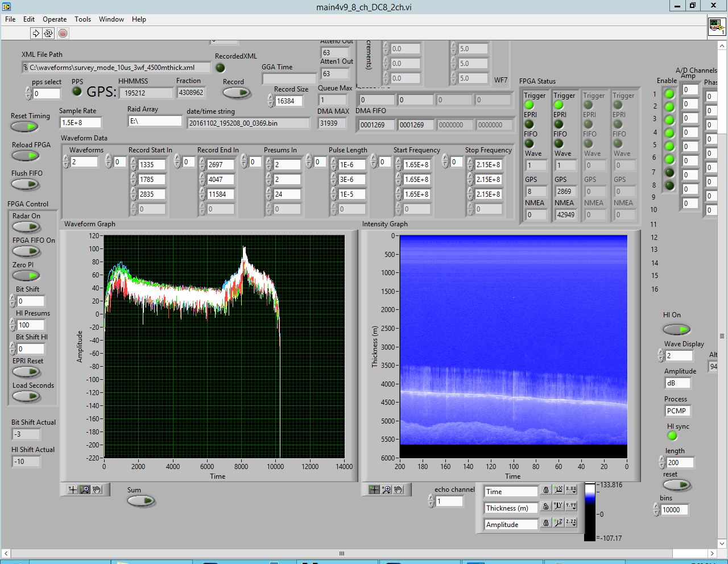The width and height of the screenshot is (728, 564).
Task: Toggle the Radar On switch
Action: [x=26, y=227]
